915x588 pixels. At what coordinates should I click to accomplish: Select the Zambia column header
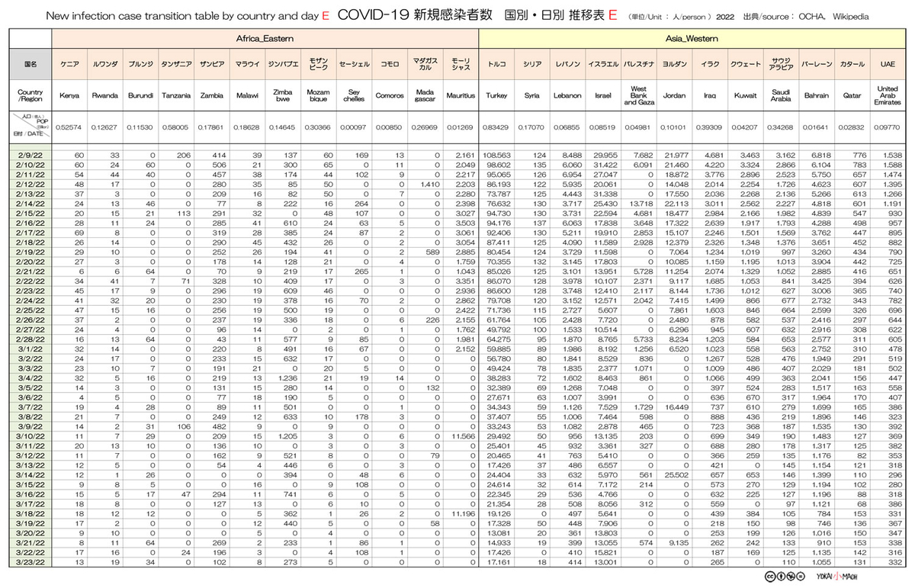point(211,97)
